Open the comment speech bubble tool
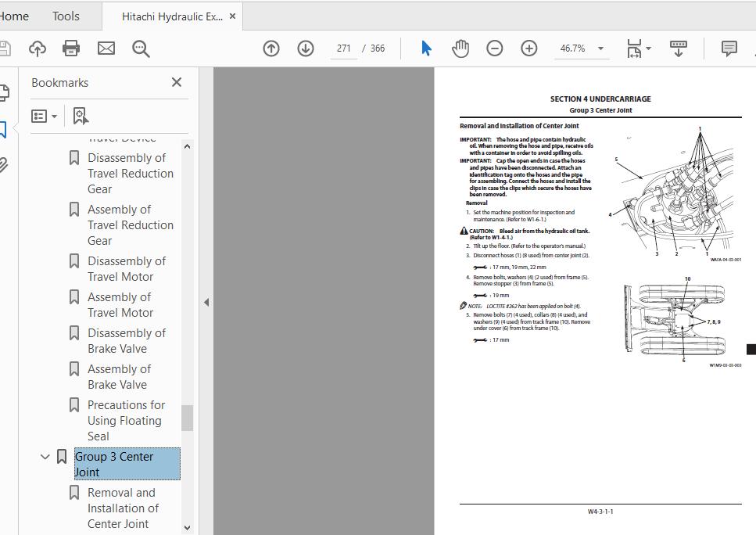The image size is (756, 535). (729, 48)
